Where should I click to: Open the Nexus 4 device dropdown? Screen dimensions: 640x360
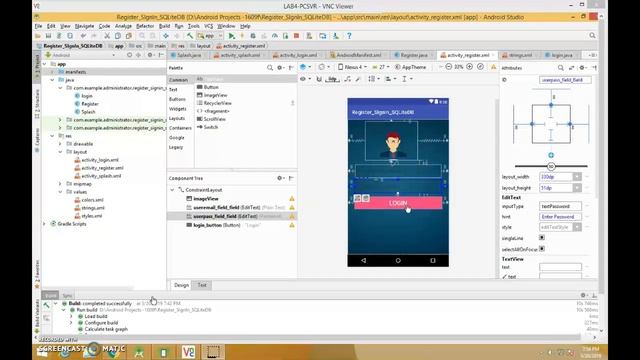tap(352, 67)
